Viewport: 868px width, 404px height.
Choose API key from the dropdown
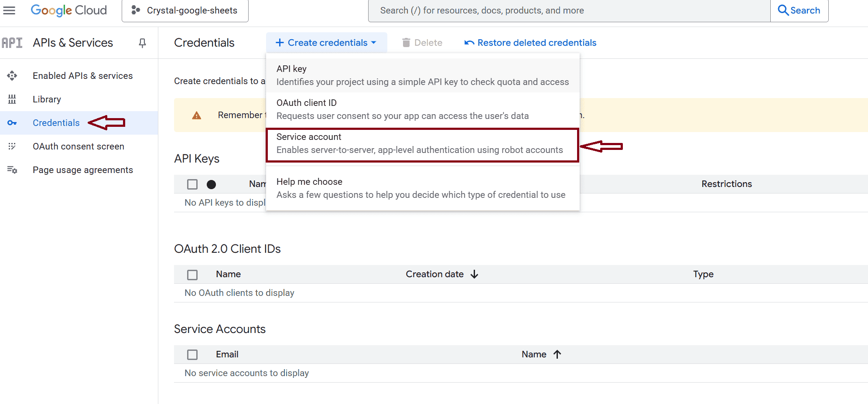coord(423,75)
